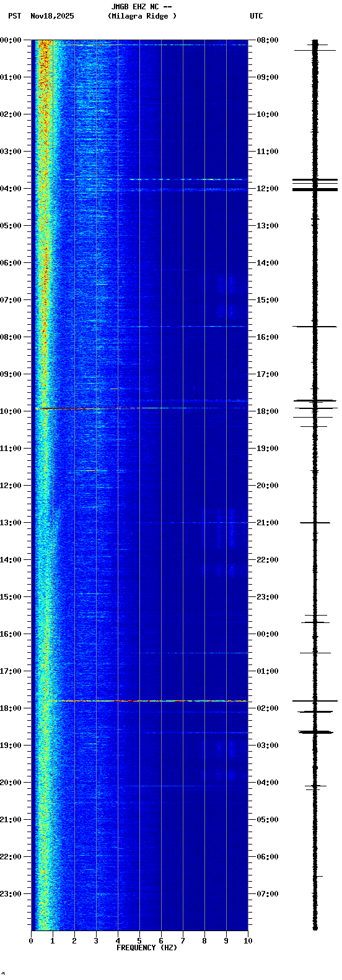Click the seismogram spike near 13:00 PST
Viewport: 342px width, 980px height.
[x=315, y=523]
